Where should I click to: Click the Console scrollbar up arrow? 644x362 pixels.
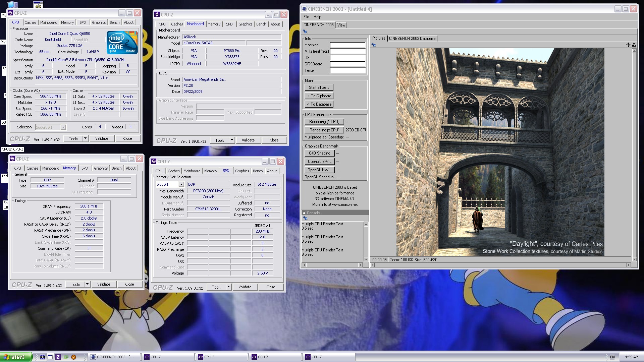[366, 224]
